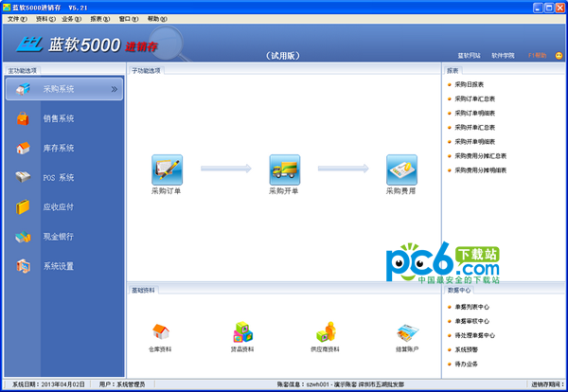Open 采购订单明细表 report
Image resolution: width=568 pixels, height=392 pixels.
pos(475,113)
